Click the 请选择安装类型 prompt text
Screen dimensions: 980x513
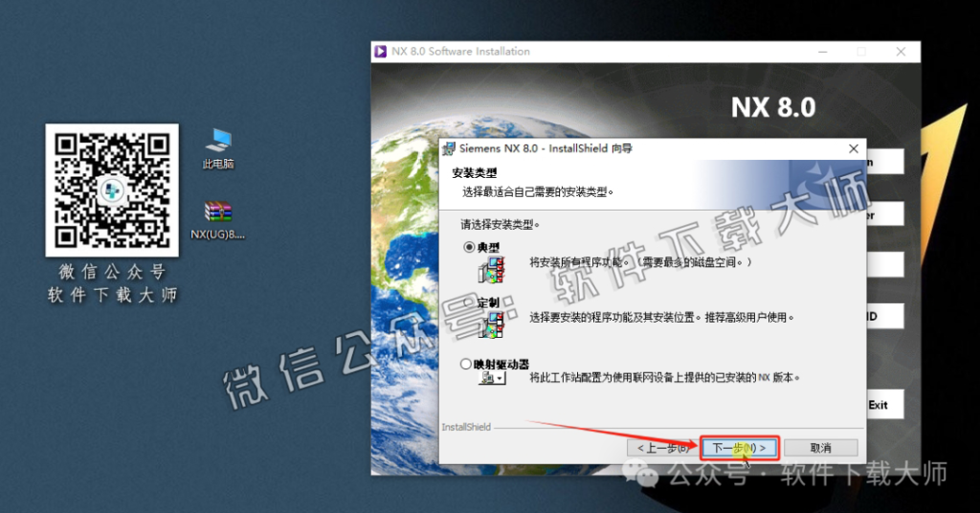tap(501, 224)
